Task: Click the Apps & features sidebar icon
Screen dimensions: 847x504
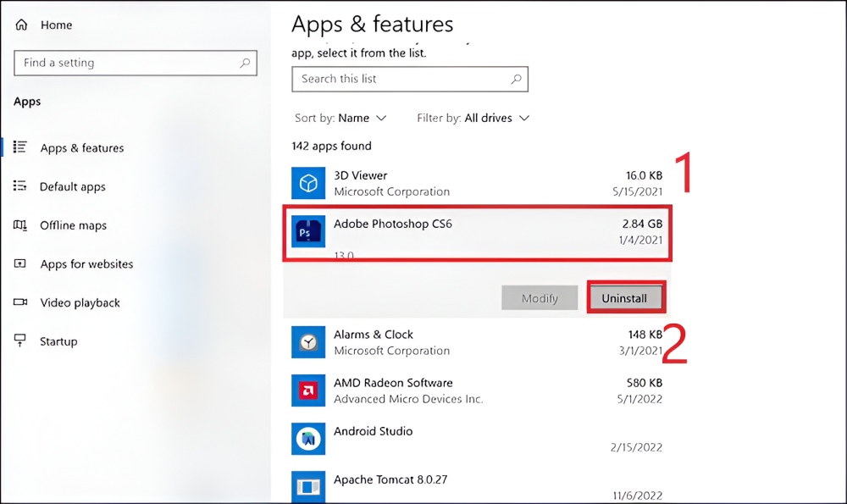Action: tap(20, 147)
